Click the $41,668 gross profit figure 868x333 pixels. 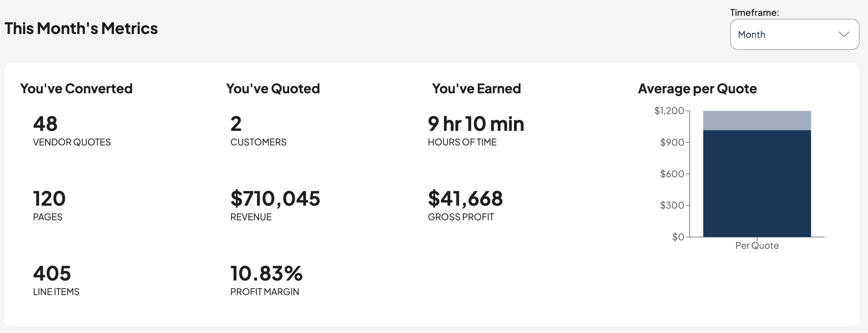tap(465, 199)
